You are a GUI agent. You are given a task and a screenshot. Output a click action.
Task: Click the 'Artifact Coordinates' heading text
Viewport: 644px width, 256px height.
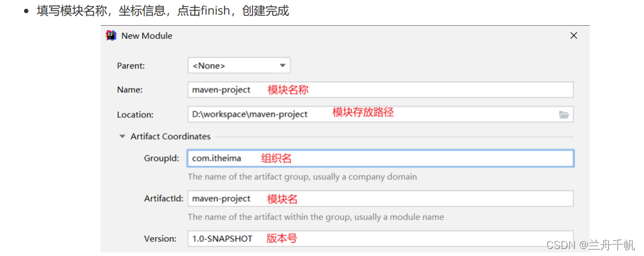coord(170,137)
